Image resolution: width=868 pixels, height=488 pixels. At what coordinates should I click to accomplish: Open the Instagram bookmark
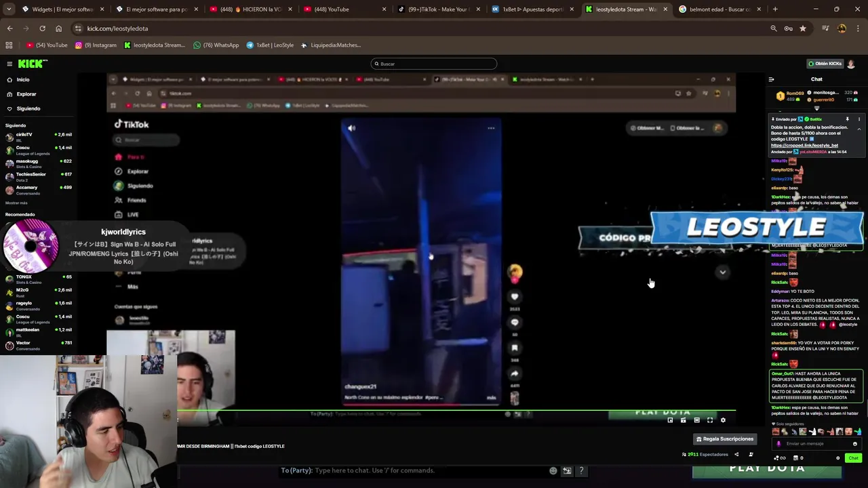[x=96, y=45]
